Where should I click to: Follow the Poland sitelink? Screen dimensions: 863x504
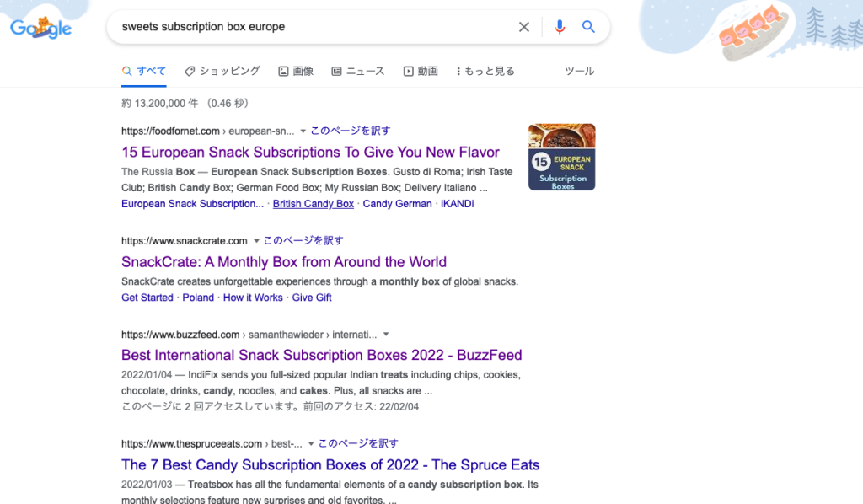[198, 298]
